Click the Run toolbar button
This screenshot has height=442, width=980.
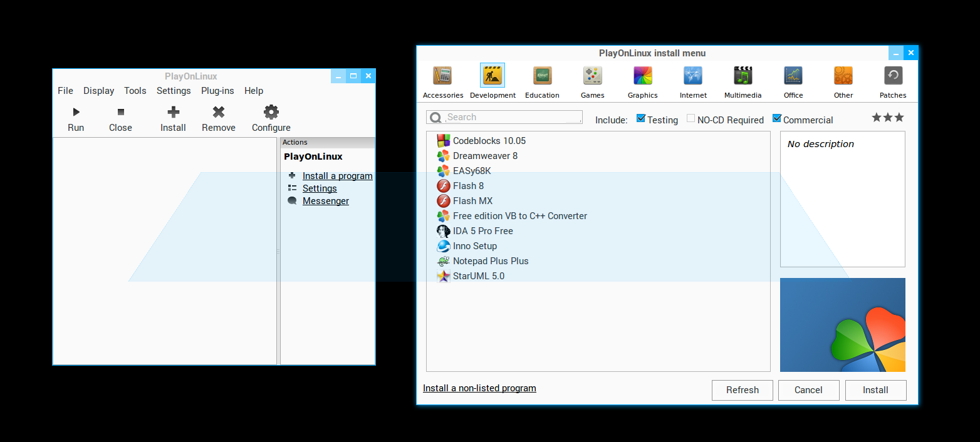pyautogui.click(x=76, y=113)
